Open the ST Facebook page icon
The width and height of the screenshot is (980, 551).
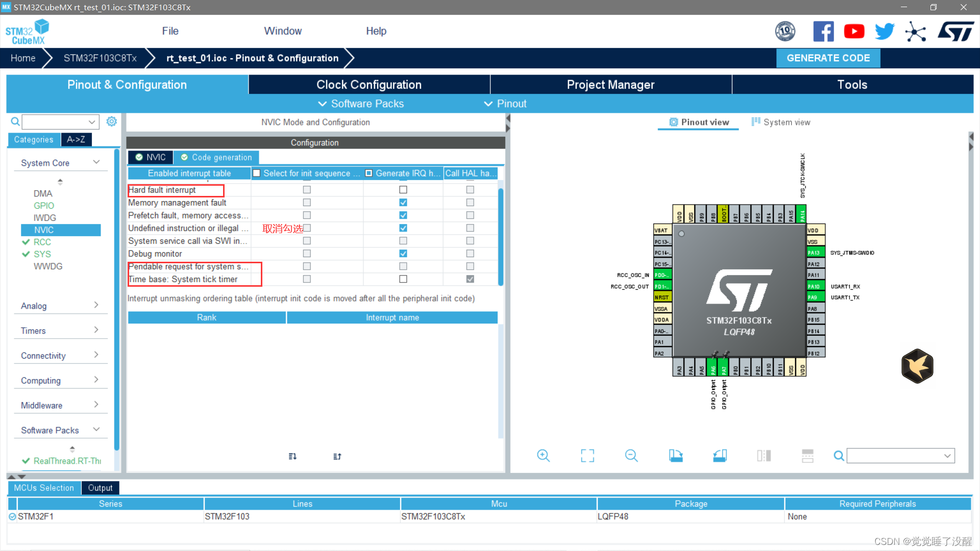[823, 32]
